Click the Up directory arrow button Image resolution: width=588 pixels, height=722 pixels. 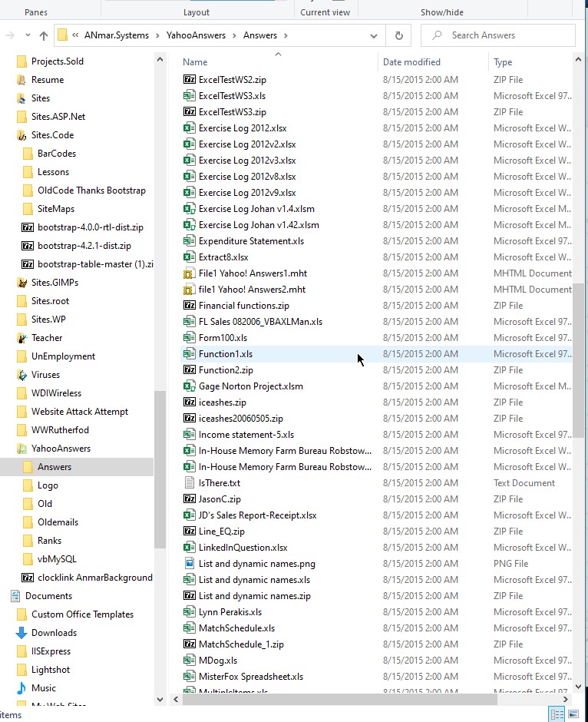click(43, 35)
